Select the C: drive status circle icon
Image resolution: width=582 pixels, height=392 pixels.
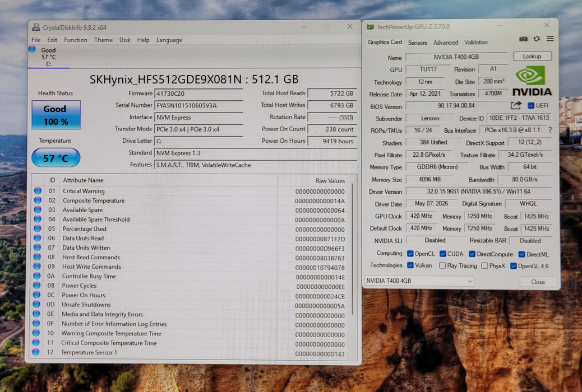(32, 49)
